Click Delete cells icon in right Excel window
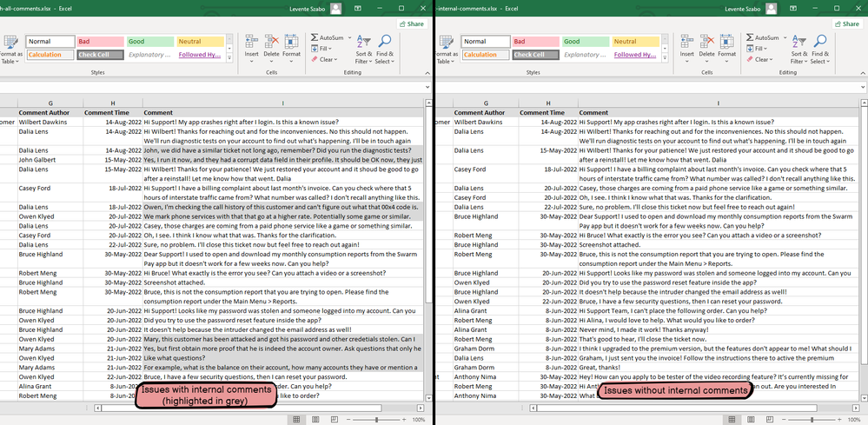This screenshot has height=425, width=868. pos(707,43)
